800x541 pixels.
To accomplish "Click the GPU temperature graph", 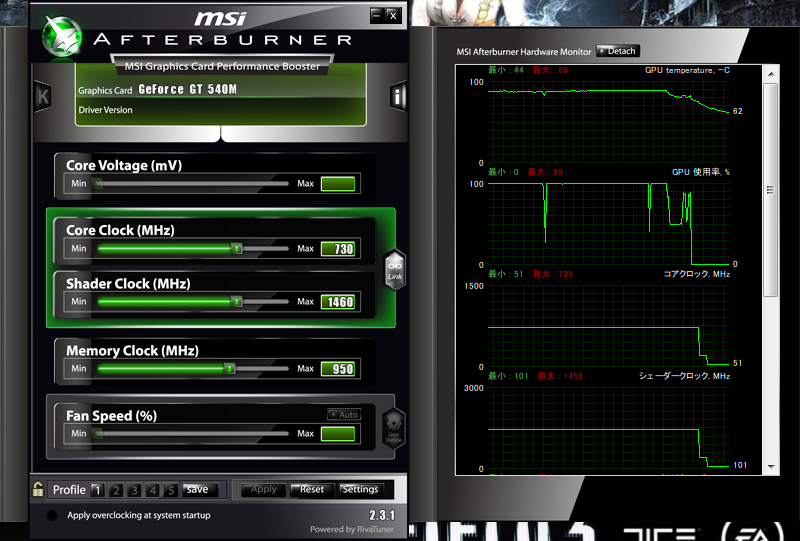I will click(x=609, y=122).
